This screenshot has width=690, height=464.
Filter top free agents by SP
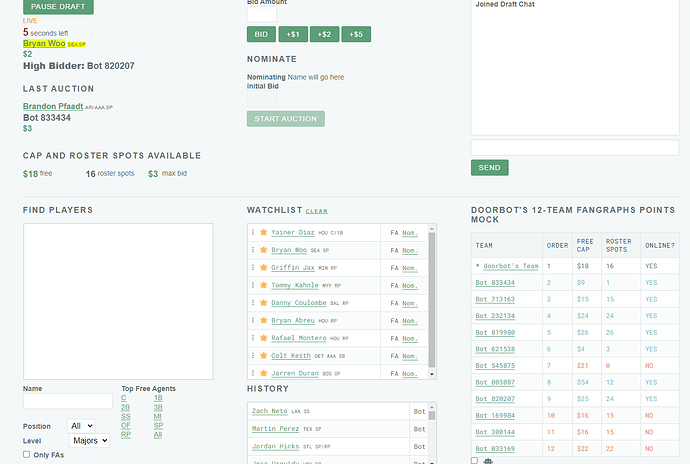pyautogui.click(x=158, y=425)
